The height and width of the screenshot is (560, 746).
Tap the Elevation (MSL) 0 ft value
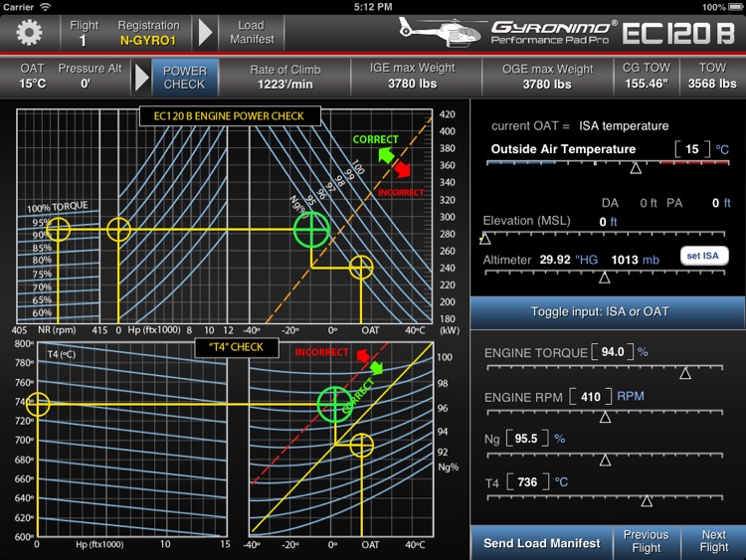point(608,222)
